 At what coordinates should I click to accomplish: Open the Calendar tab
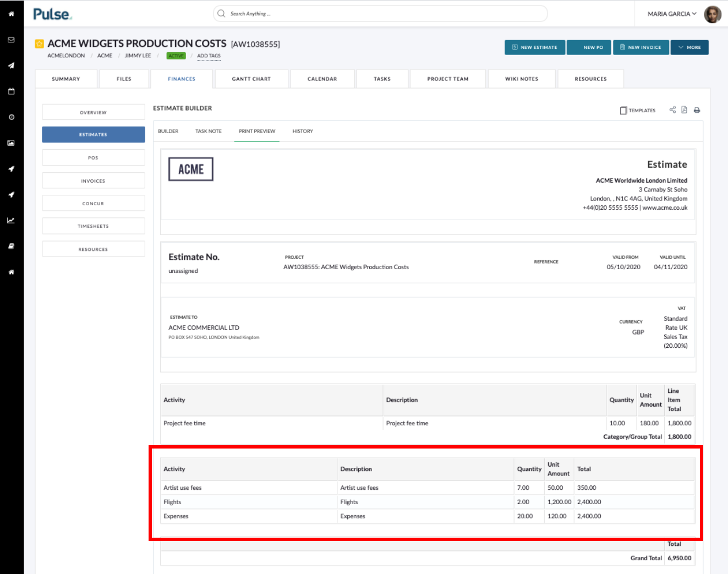point(322,79)
